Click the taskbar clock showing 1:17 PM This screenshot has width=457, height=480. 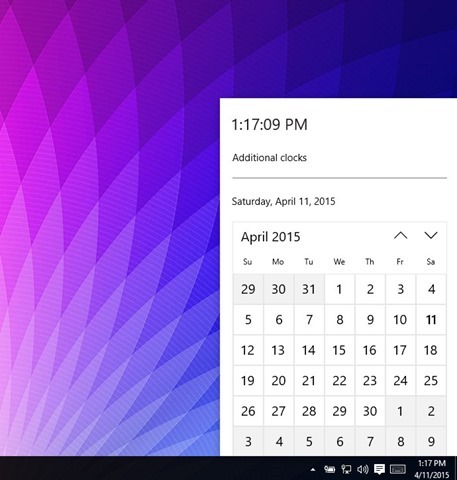(432, 469)
